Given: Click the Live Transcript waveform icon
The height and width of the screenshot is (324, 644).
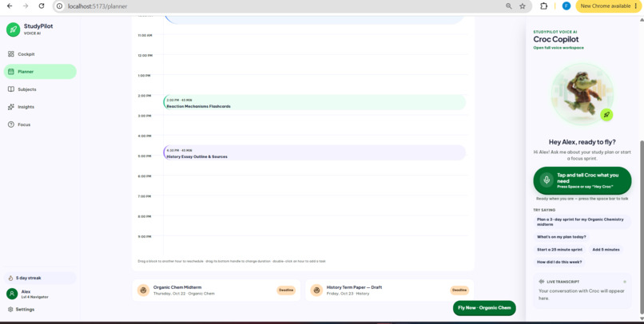Looking at the screenshot, I should pyautogui.click(x=541, y=282).
